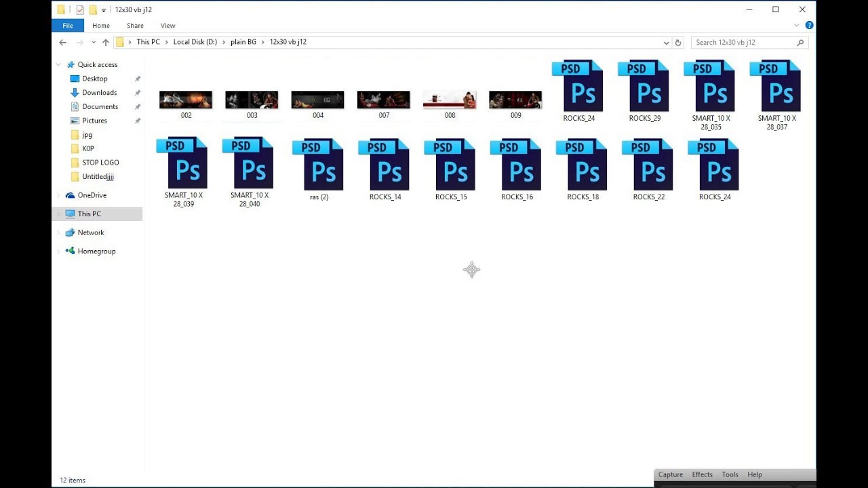Open the ROCKS_29 PSD file
Image resolution: width=868 pixels, height=488 pixels.
(644, 85)
